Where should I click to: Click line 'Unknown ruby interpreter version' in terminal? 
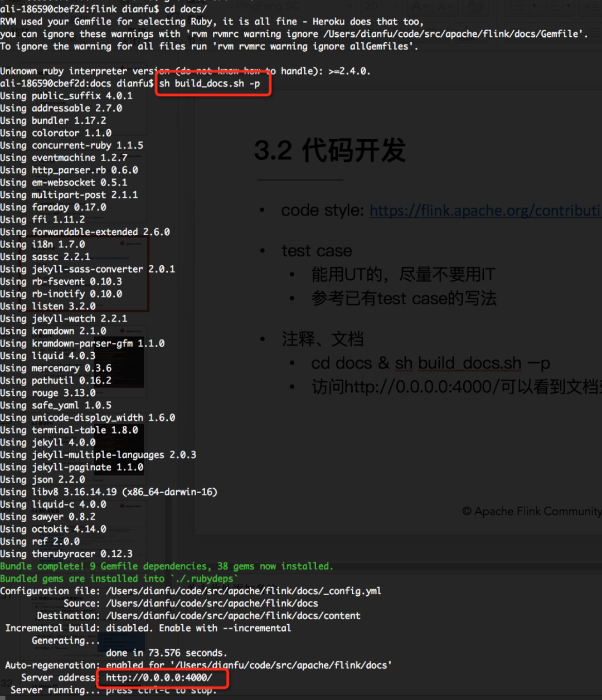point(185,71)
